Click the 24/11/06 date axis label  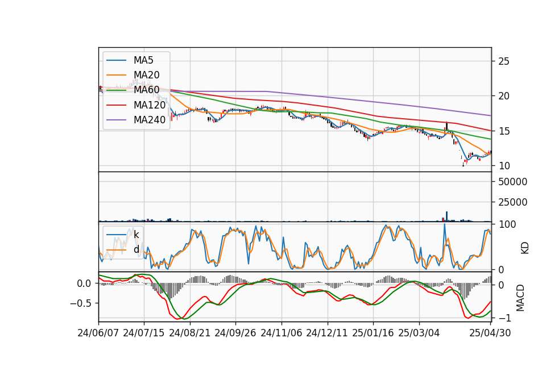(282, 333)
